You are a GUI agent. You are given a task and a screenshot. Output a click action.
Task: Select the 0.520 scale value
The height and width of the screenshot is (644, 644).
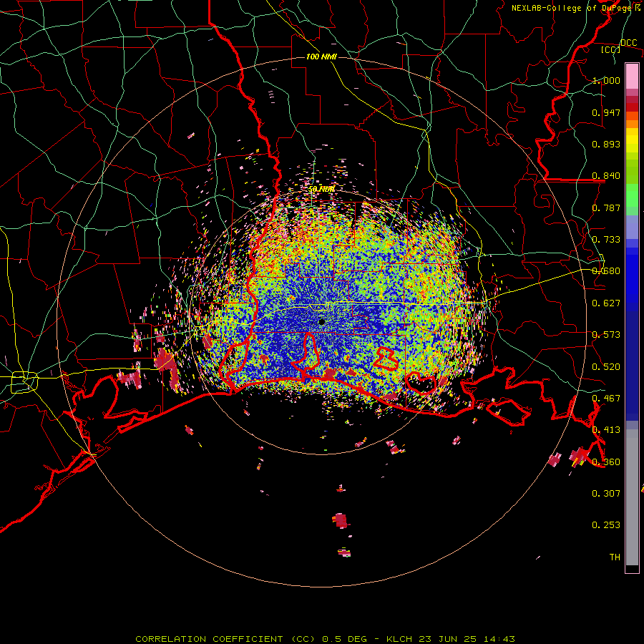[606, 367]
